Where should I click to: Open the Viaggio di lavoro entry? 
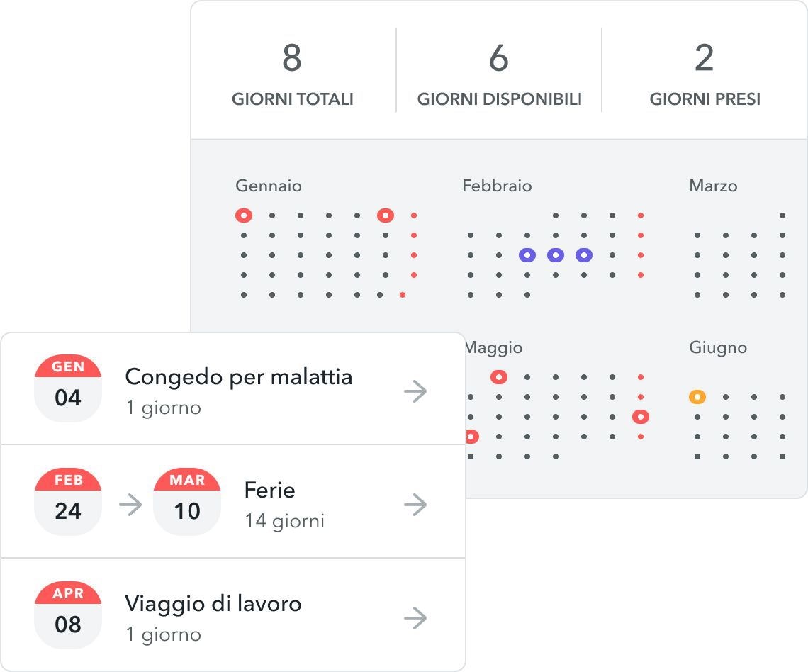pos(213,604)
